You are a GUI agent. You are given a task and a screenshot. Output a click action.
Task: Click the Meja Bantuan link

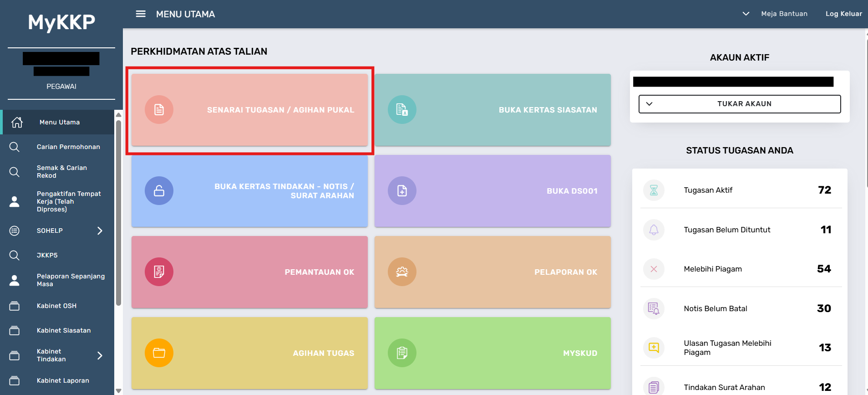point(784,14)
